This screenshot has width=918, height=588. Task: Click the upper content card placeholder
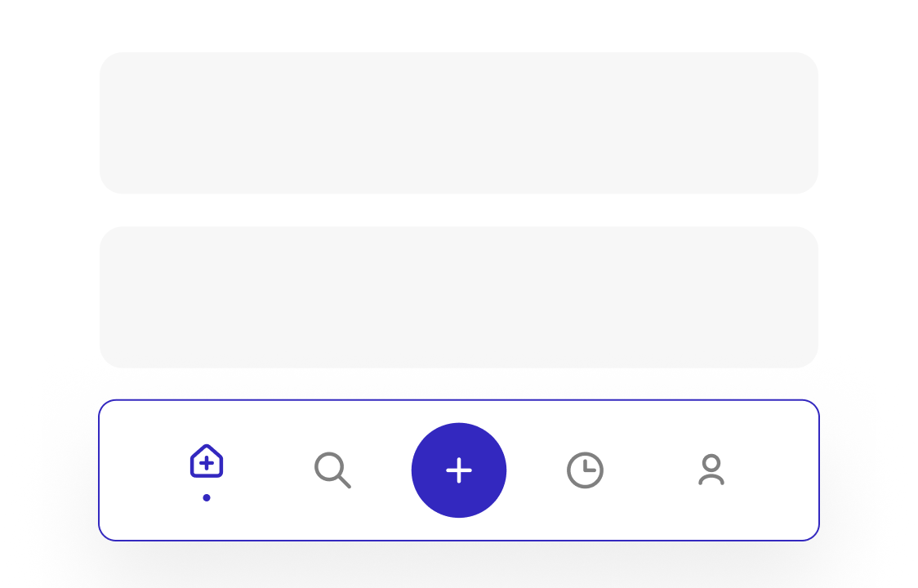click(459, 123)
